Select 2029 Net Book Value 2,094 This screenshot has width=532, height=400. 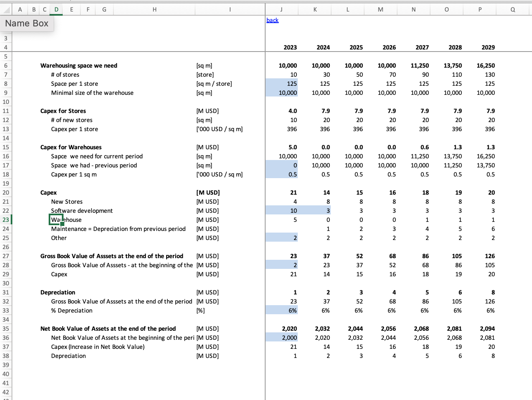487,329
